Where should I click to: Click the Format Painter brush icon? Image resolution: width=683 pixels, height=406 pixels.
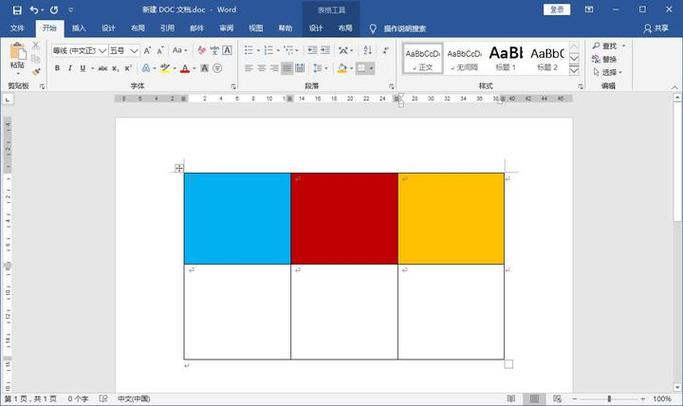click(36, 71)
